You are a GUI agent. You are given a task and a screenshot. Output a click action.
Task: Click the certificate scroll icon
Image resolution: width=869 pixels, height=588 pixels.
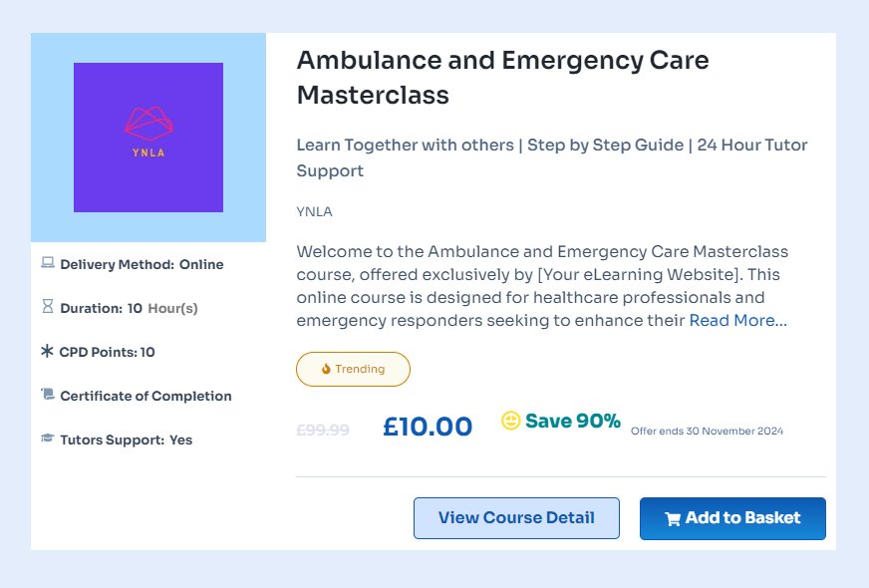tap(47, 396)
